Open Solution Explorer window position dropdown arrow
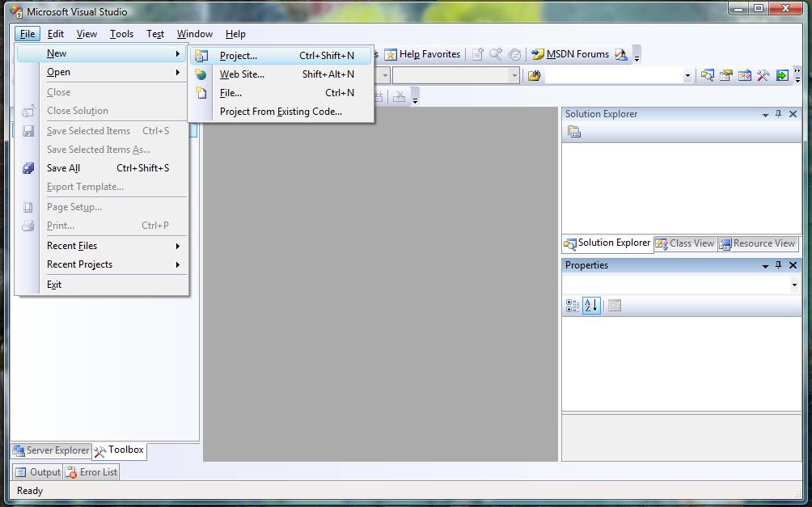 [765, 115]
